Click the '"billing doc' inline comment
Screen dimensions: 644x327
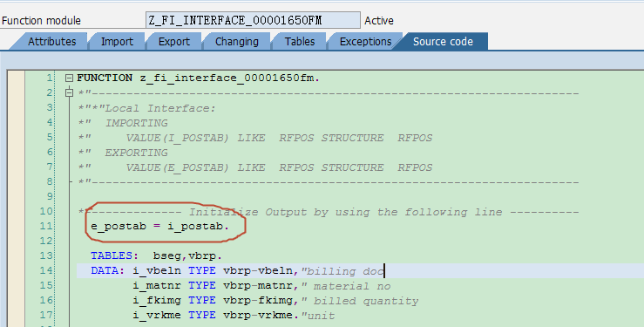coord(342,271)
